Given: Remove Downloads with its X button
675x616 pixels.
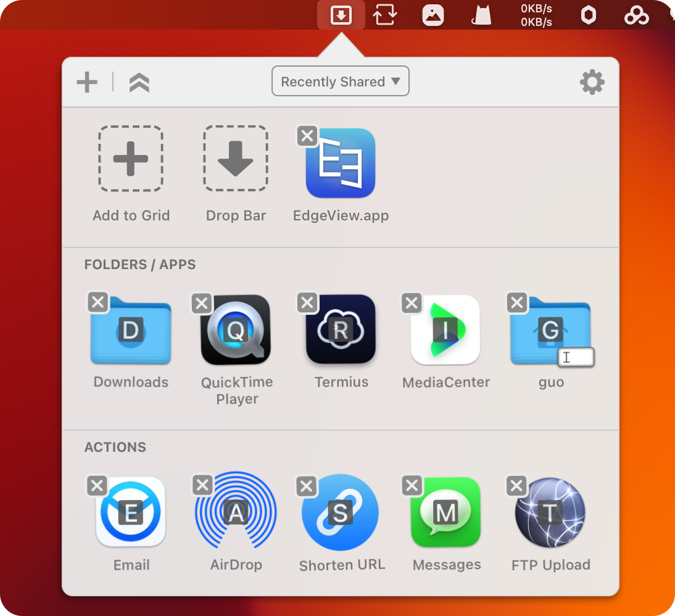Looking at the screenshot, I should tap(98, 302).
